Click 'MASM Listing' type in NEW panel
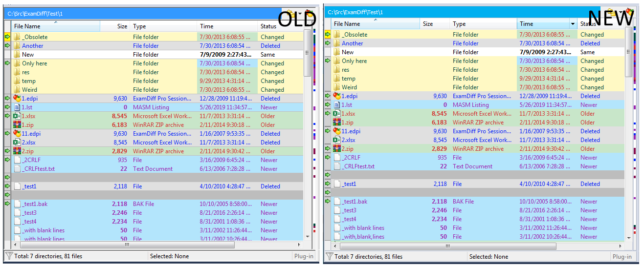The width and height of the screenshot is (644, 266). tap(471, 105)
